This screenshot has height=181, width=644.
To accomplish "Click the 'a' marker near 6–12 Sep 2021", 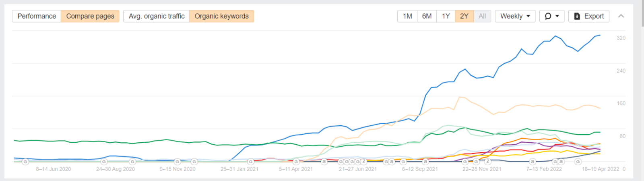I will (425, 162).
